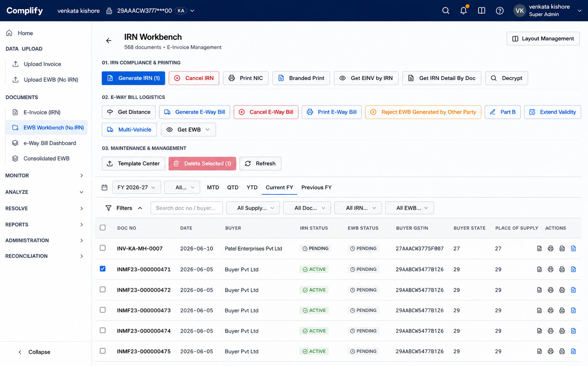The image size is (588, 366).
Task: Open the help question mark icon
Action: pyautogui.click(x=500, y=11)
